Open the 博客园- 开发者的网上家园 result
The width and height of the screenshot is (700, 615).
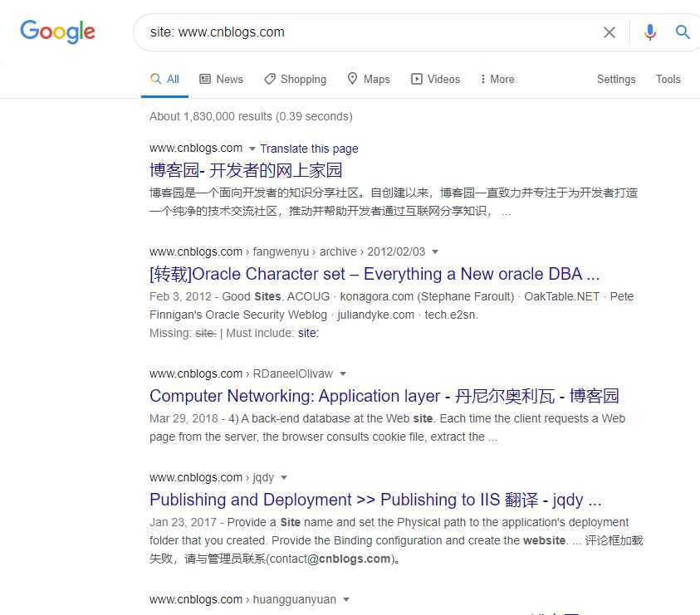[x=246, y=170]
